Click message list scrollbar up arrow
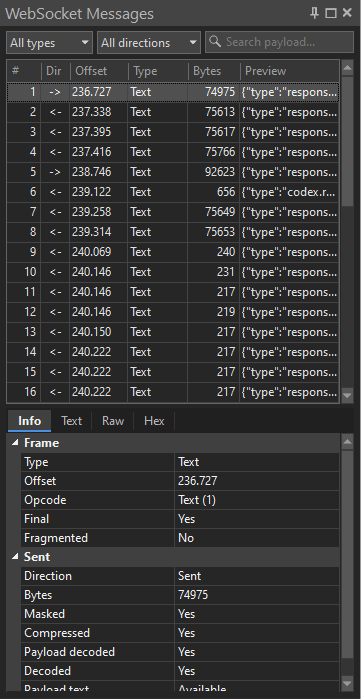This screenshot has height=699, width=361. tap(347, 68)
